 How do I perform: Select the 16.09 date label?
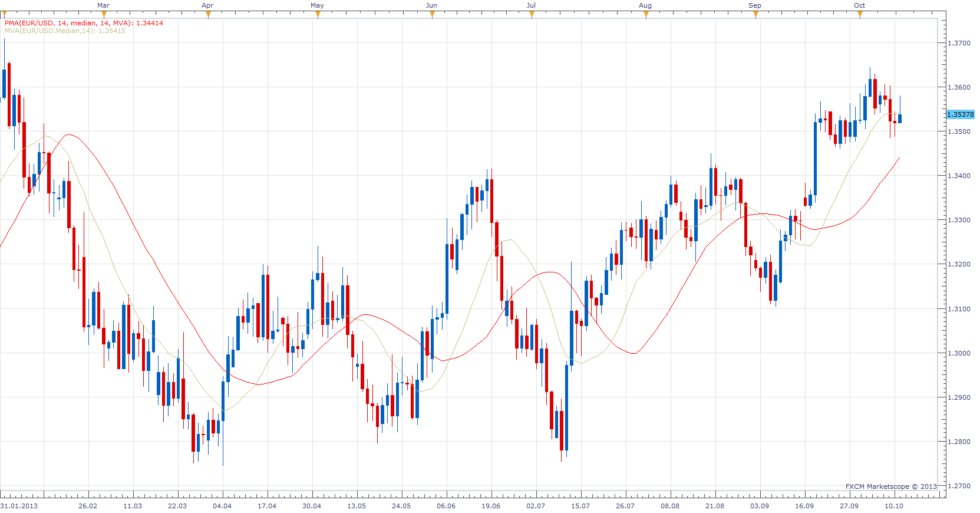(804, 506)
